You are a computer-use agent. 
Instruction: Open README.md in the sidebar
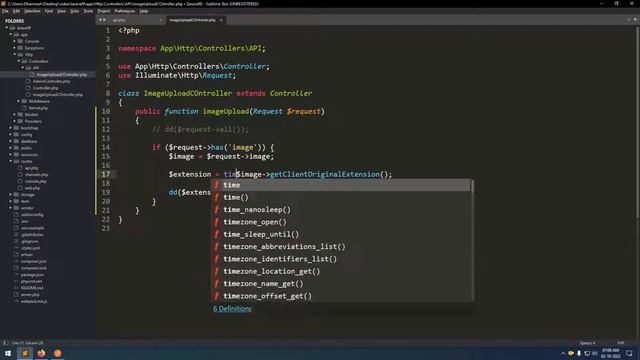tap(32, 288)
